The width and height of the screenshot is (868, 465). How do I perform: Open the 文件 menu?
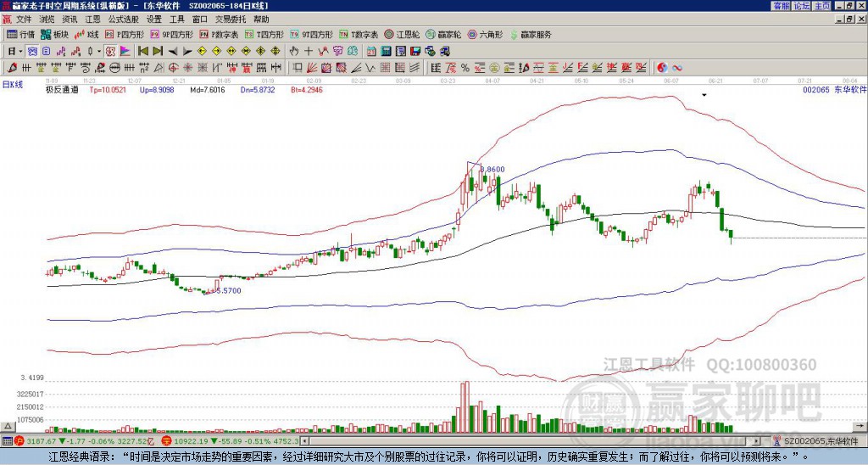click(24, 20)
